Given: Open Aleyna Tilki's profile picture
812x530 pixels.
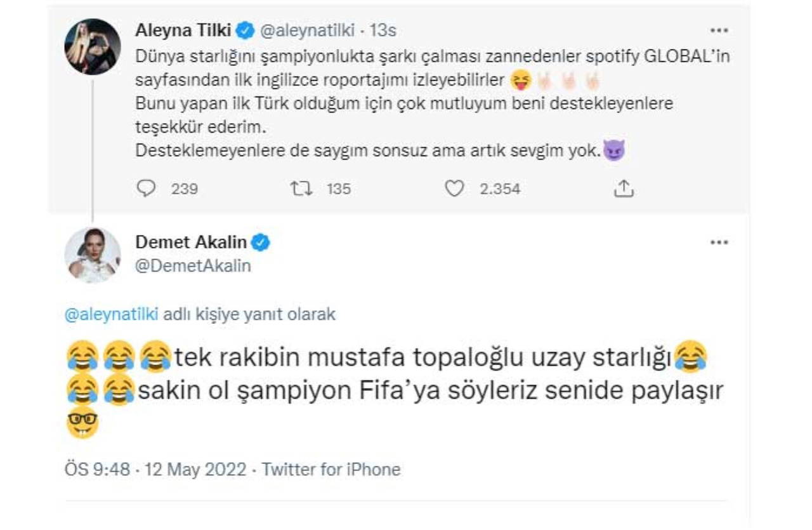Looking at the screenshot, I should click(93, 47).
